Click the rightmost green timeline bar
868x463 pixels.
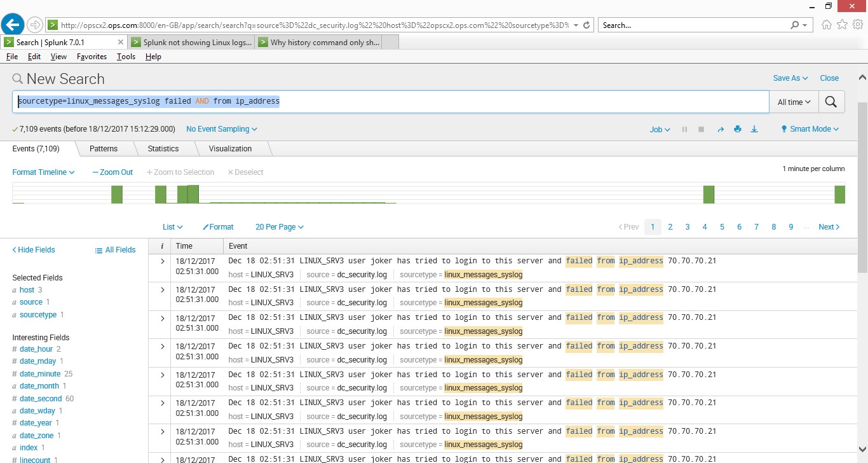pos(839,195)
